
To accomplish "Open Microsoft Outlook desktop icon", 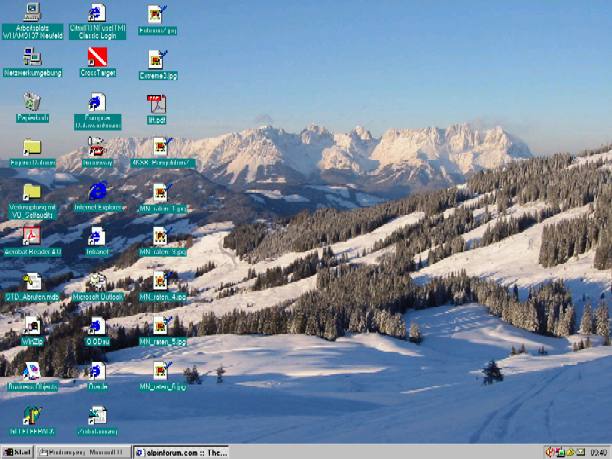I will 97,281.
